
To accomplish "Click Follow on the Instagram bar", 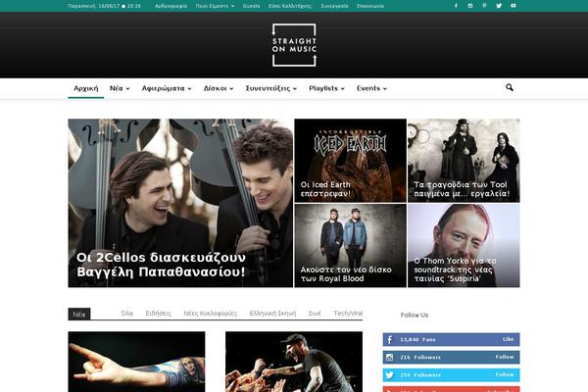I will [x=505, y=357].
